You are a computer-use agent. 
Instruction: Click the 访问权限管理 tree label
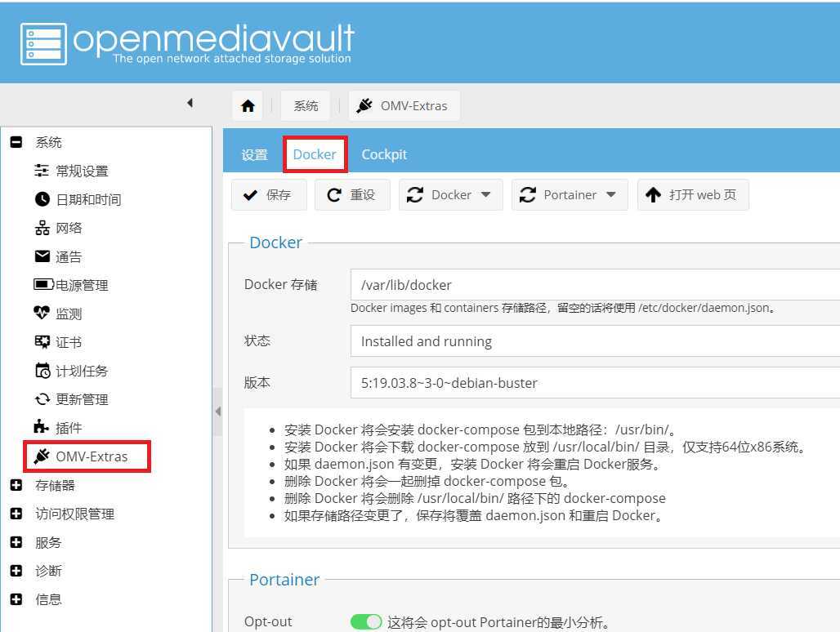tap(74, 514)
